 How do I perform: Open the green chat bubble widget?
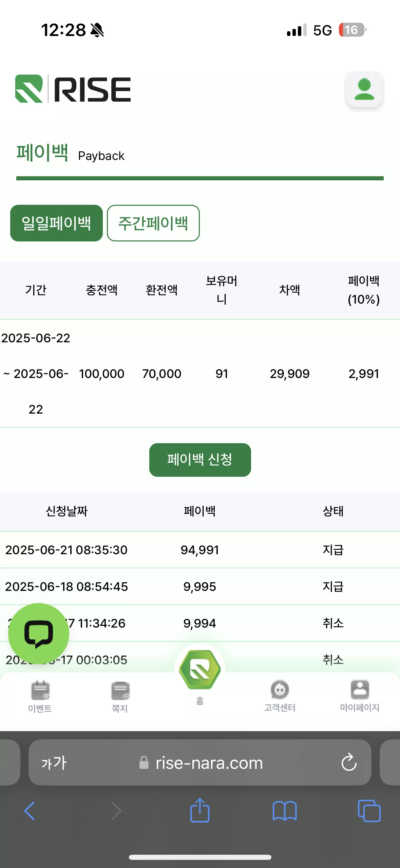pos(39,633)
